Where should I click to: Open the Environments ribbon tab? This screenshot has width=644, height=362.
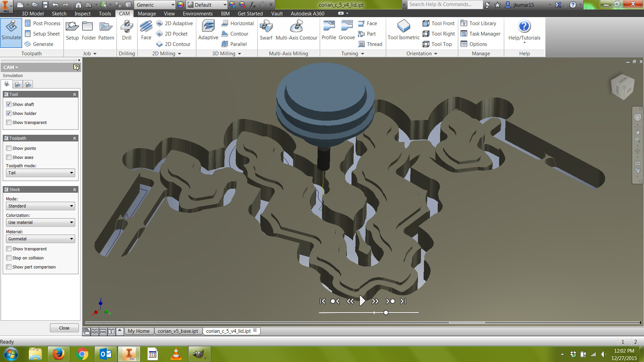tap(198, 13)
